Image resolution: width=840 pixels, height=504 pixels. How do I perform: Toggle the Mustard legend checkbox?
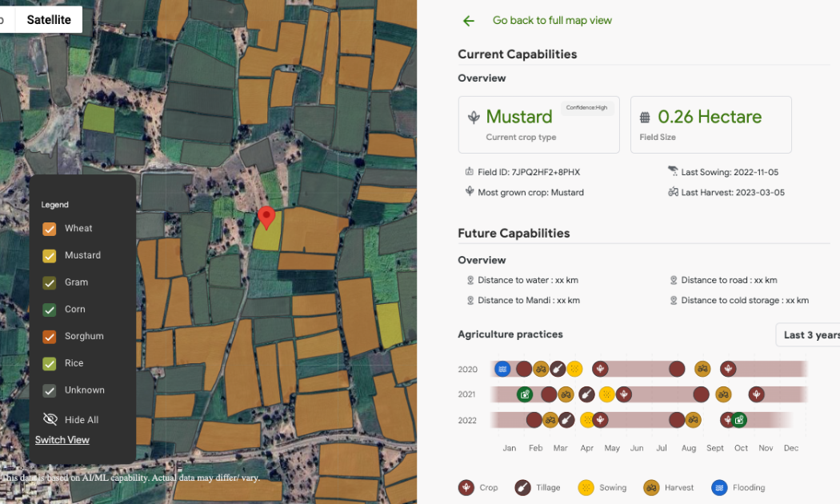pos(50,256)
